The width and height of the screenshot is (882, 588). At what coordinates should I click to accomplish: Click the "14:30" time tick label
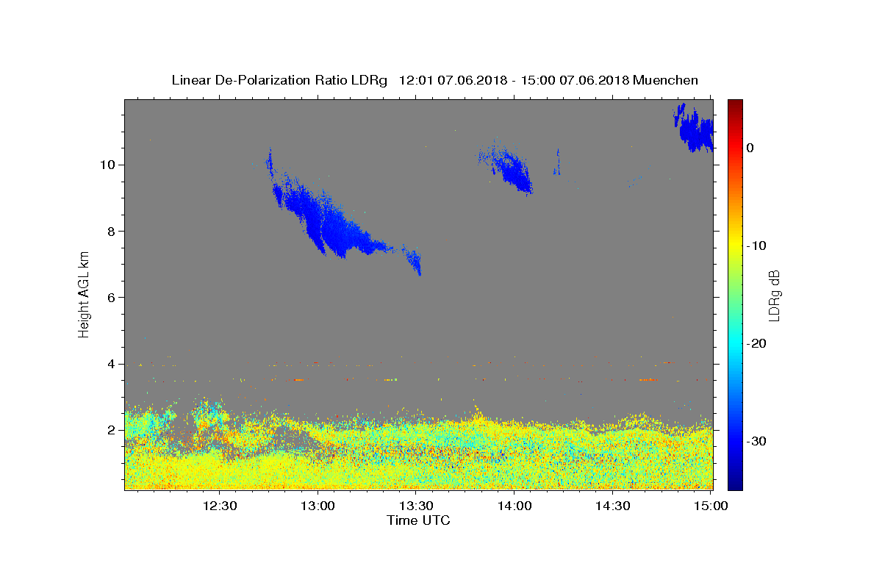point(612,506)
